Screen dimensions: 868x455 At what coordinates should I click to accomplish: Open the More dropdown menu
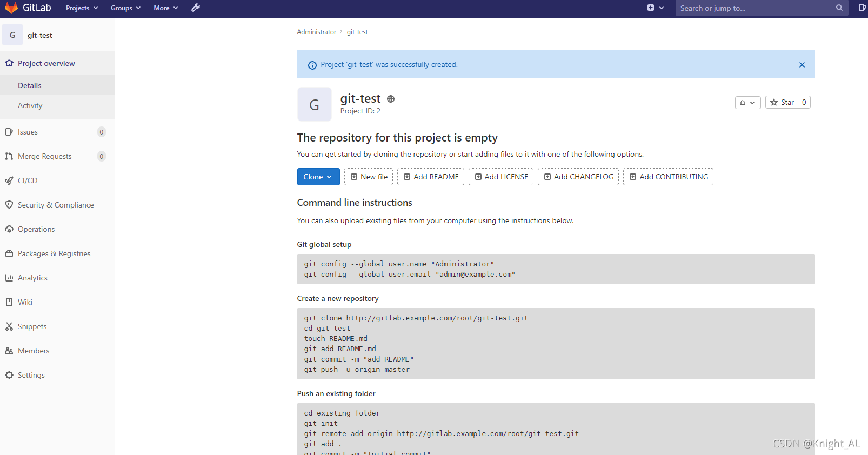pos(166,8)
